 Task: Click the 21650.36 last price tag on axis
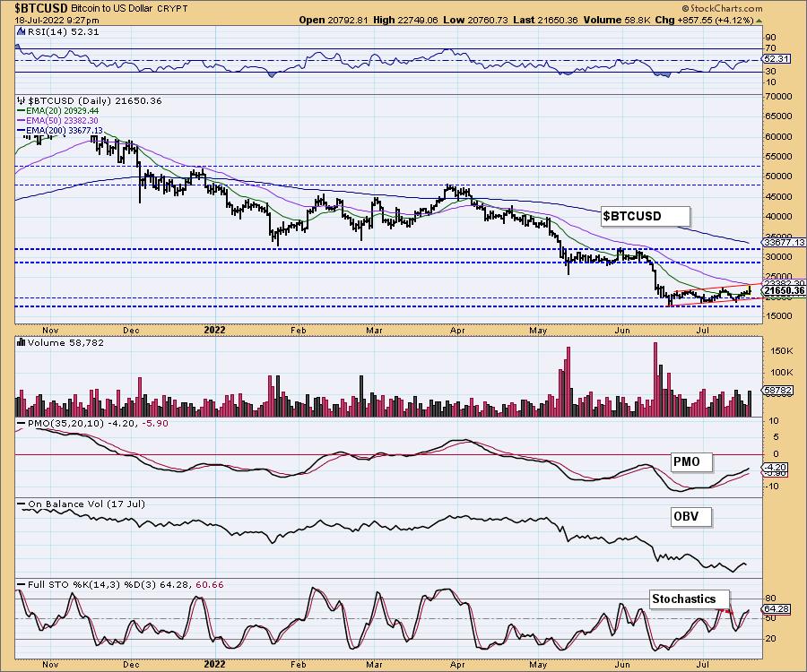point(783,290)
